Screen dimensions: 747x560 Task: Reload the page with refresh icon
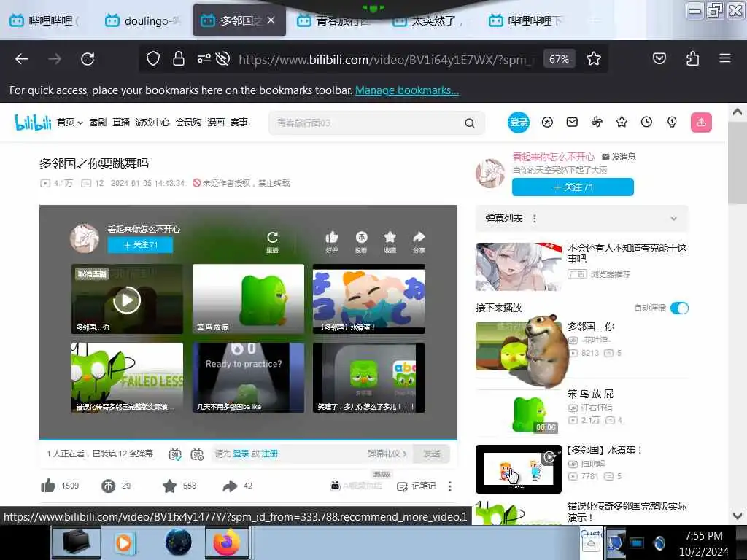coord(88,59)
